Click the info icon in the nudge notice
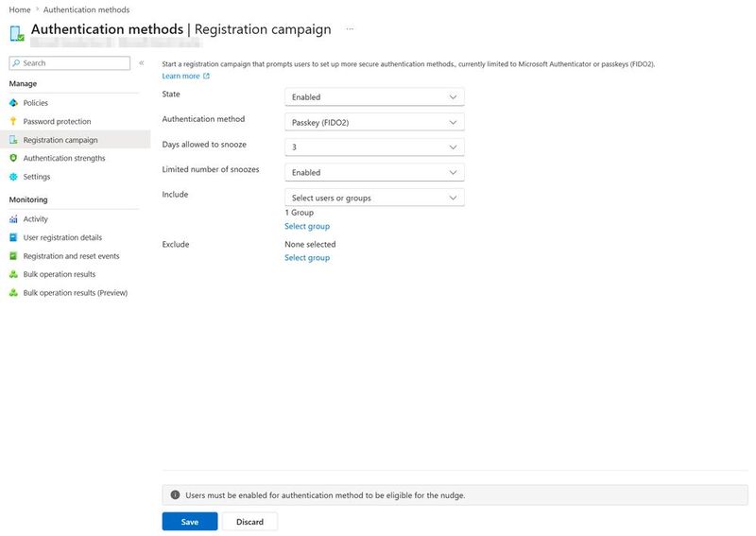This screenshot has width=756, height=536. click(x=175, y=494)
